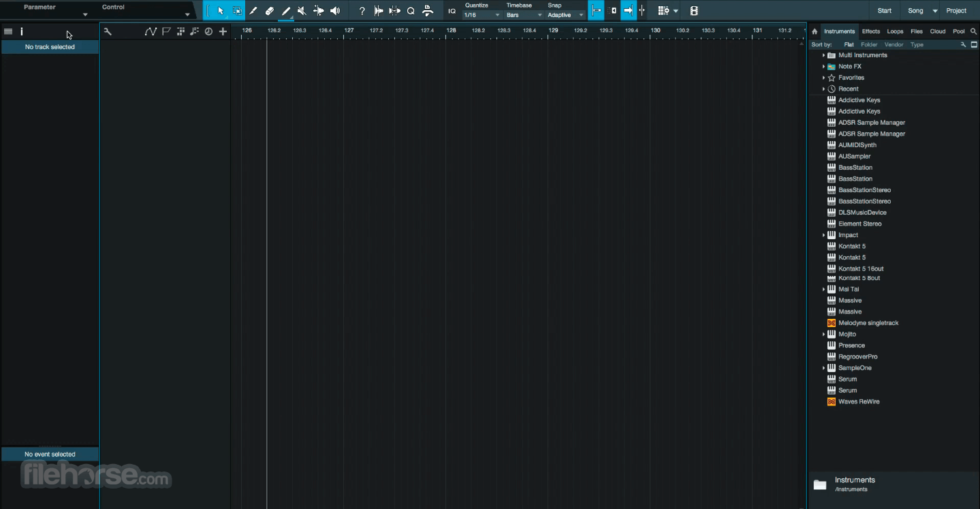Open the Parameter dropdown arrow

[85, 14]
